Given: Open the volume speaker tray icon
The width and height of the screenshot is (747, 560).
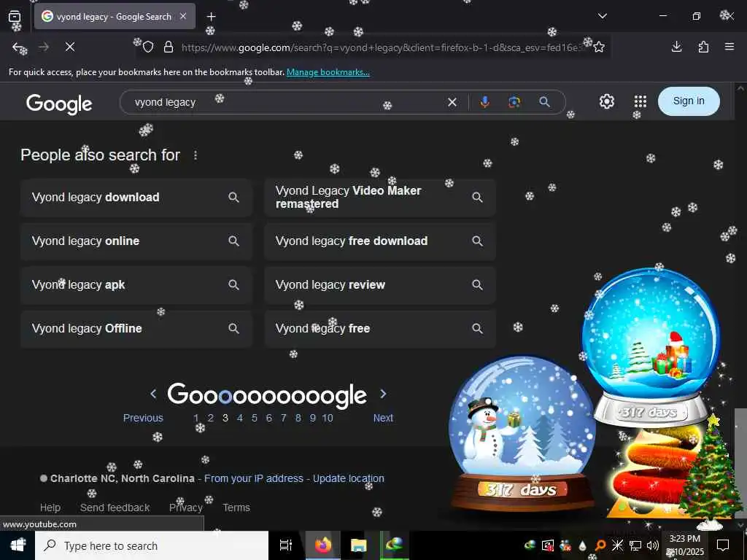Looking at the screenshot, I should [653, 545].
